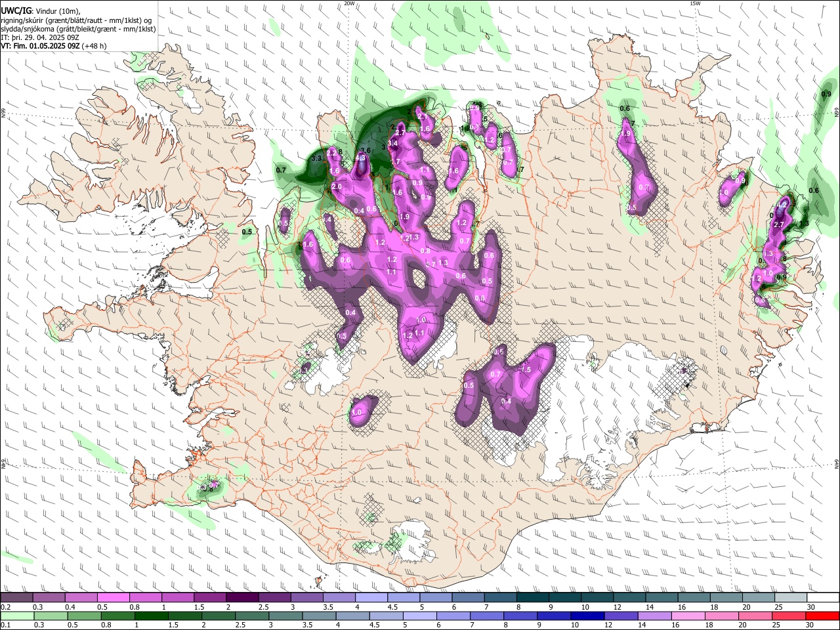
Task: Click the '0.1' label under the lower scale
Action: tap(5, 625)
